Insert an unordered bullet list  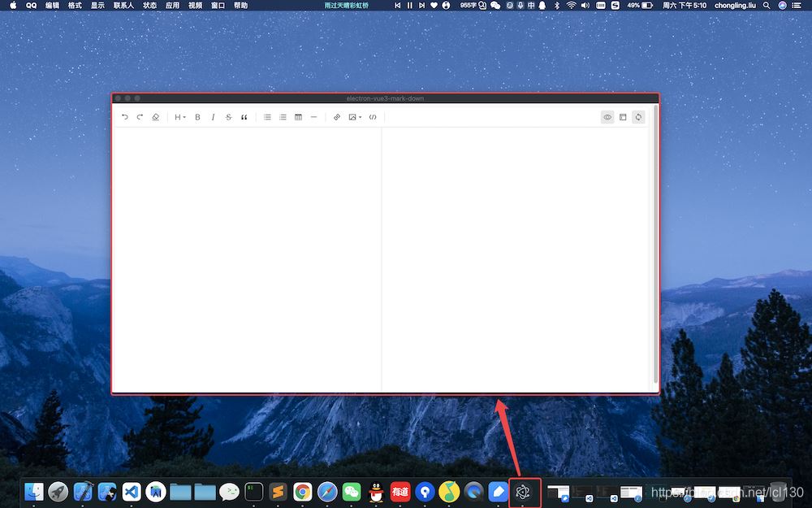(267, 117)
